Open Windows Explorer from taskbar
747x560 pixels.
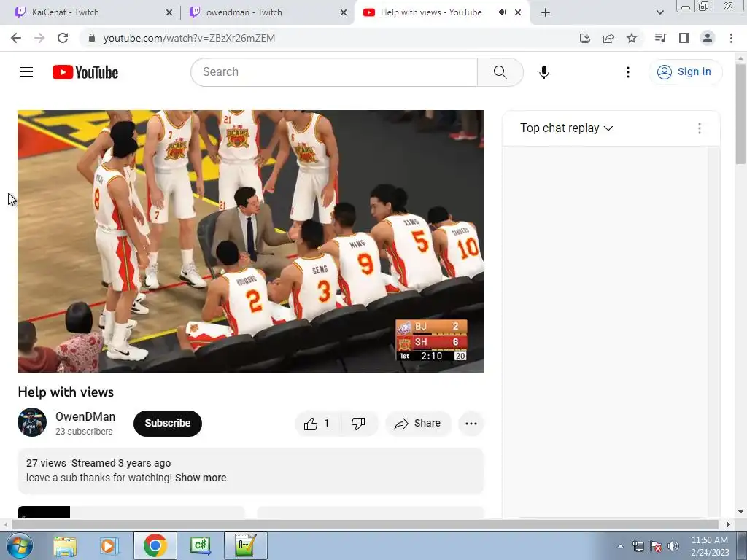tap(65, 545)
